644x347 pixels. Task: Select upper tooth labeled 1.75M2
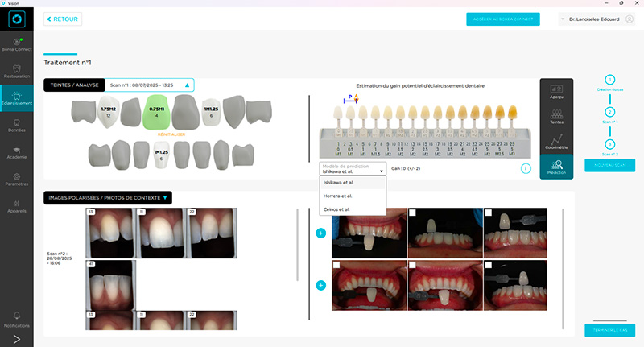click(109, 112)
